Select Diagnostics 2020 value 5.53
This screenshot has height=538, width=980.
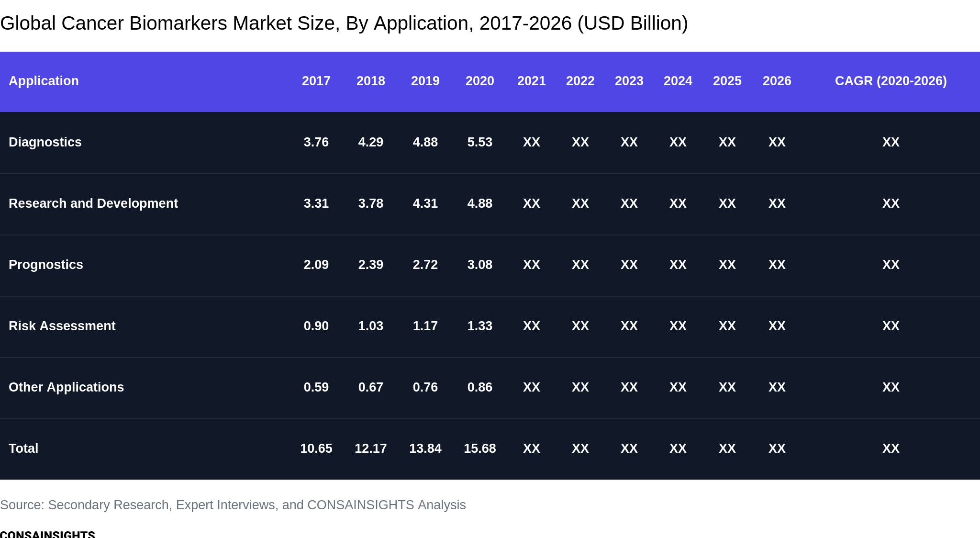480,142
